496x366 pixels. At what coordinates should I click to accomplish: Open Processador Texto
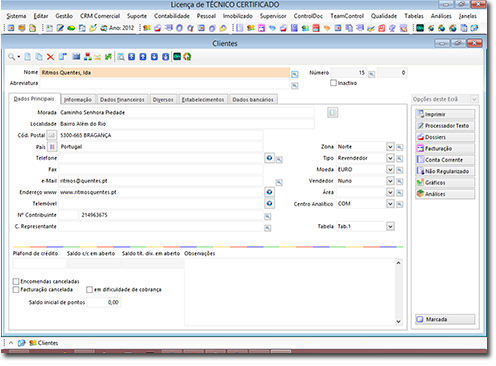pos(445,126)
